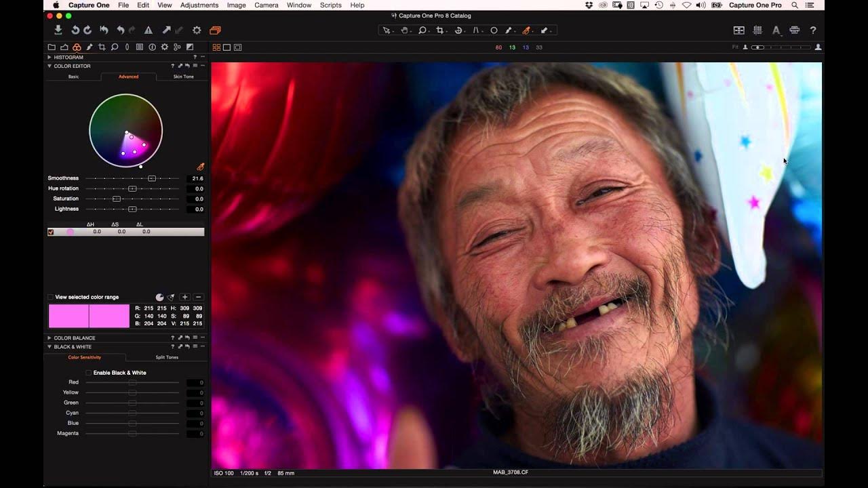Select the Pan hand cursor tool

[x=405, y=30]
